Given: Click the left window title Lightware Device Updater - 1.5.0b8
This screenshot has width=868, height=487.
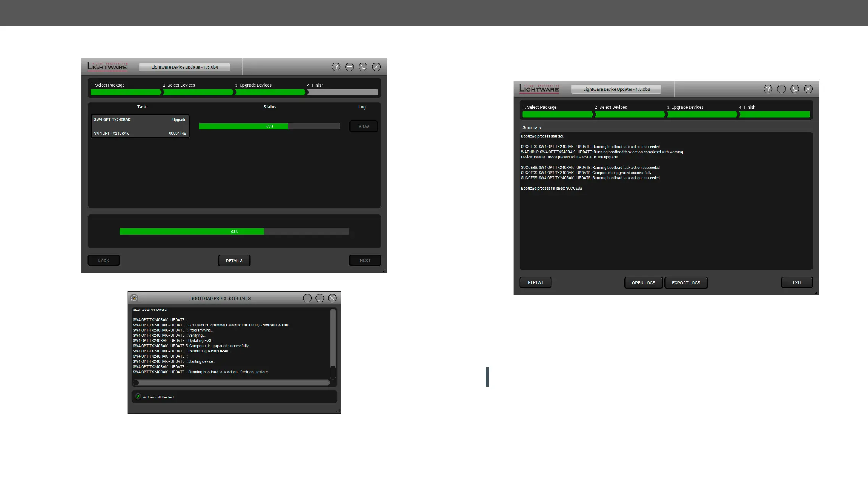Looking at the screenshot, I should (x=184, y=67).
